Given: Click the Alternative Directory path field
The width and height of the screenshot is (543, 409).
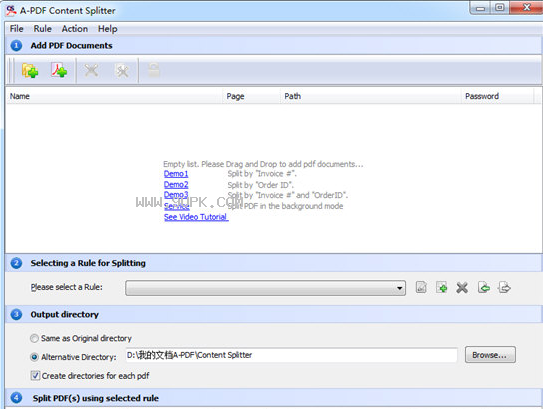Looking at the screenshot, I should coord(291,355).
